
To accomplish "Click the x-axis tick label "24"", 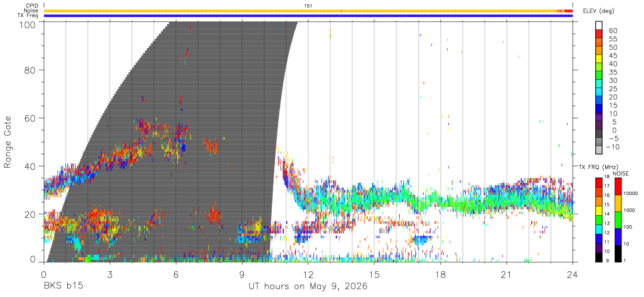I will click(x=572, y=274).
